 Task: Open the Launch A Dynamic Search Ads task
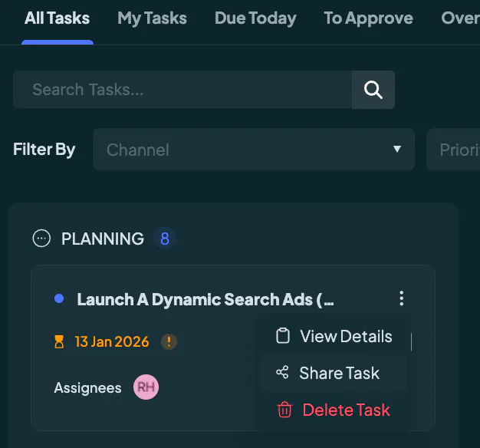coord(205,299)
